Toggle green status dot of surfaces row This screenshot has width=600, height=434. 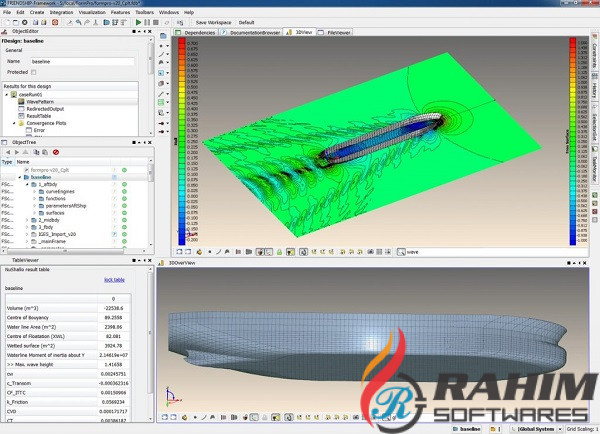[x=124, y=213]
